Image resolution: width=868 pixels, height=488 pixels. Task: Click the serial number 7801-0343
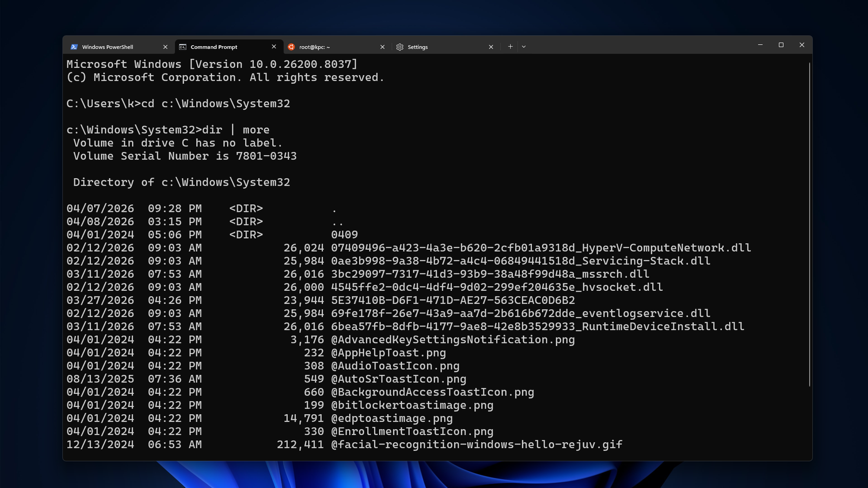[x=266, y=156]
